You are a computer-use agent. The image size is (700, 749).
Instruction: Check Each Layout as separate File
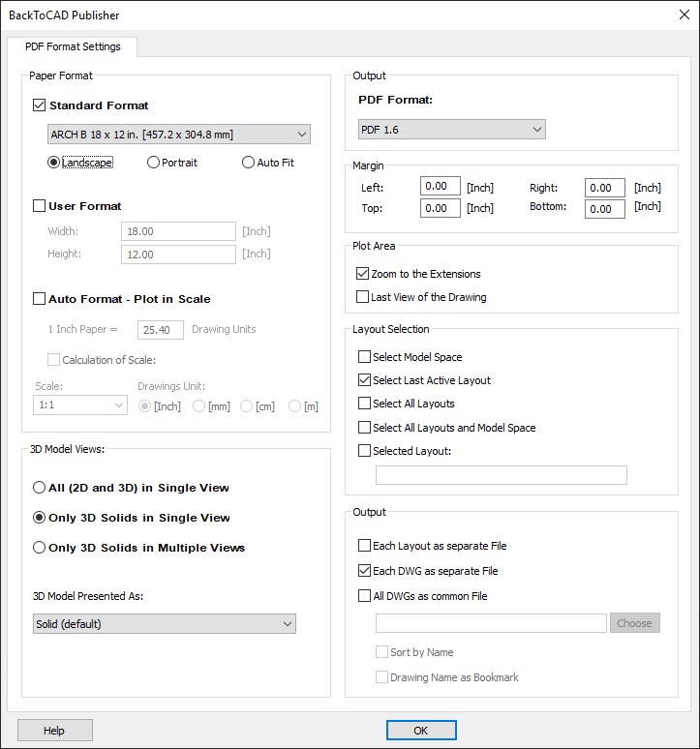point(365,546)
